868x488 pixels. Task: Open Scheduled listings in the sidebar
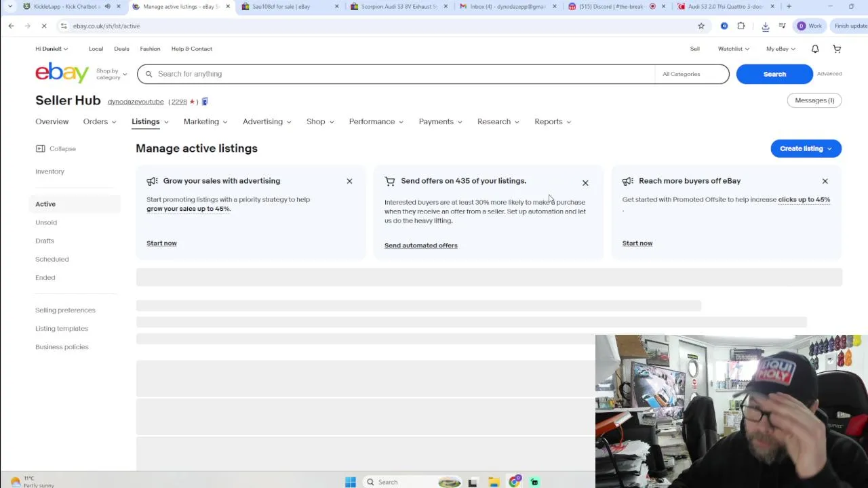52,259
